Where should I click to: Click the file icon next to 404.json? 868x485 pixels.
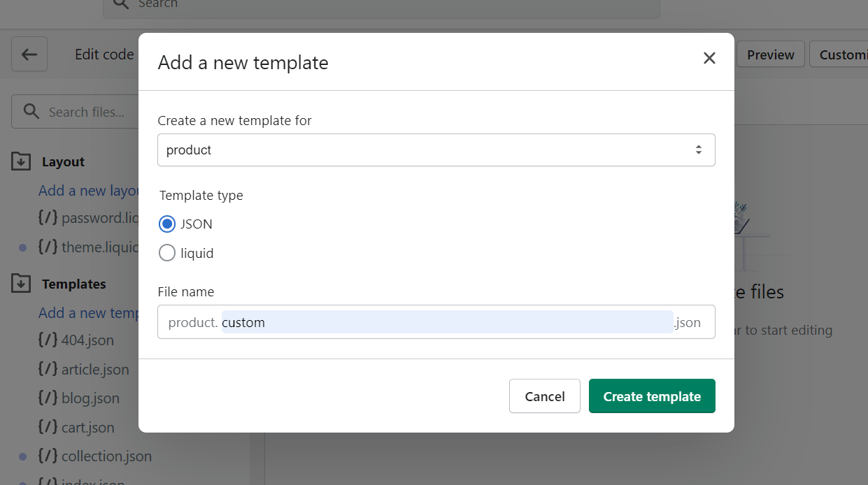[48, 340]
